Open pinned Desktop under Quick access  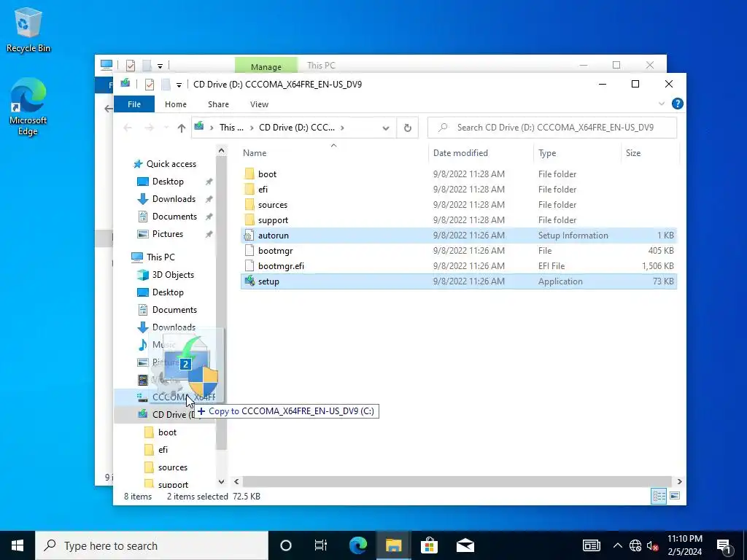coord(160,182)
